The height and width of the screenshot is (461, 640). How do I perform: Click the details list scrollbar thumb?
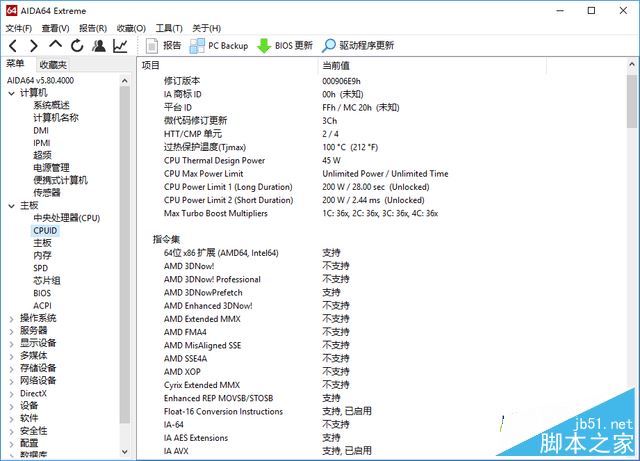(631, 101)
